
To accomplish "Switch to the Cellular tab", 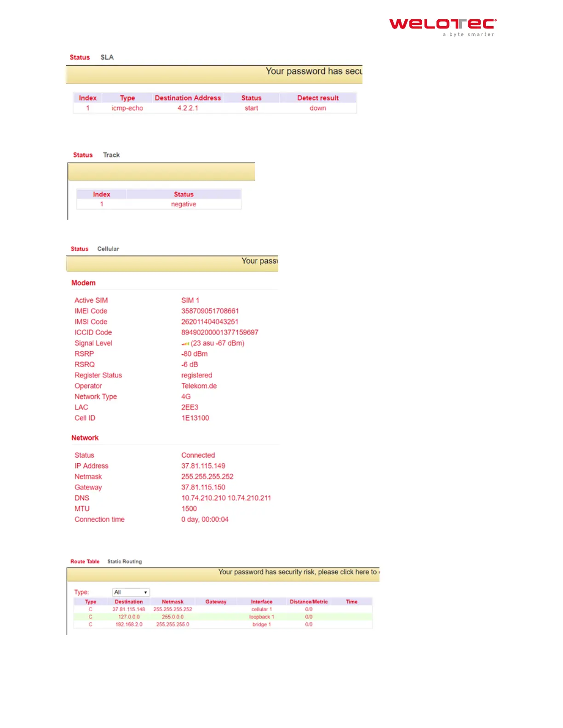I will [x=108, y=249].
